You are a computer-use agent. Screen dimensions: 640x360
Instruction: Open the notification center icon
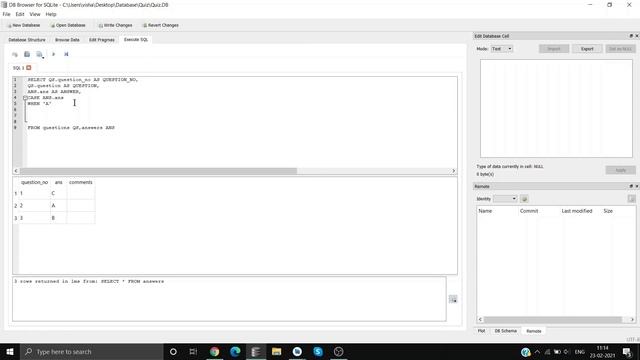[627, 351]
